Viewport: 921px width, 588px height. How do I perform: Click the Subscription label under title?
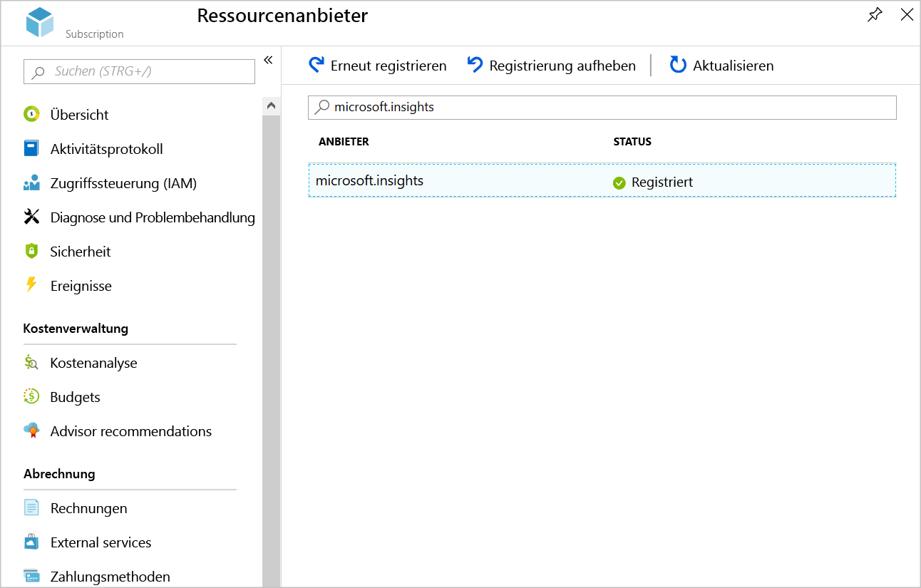click(94, 34)
